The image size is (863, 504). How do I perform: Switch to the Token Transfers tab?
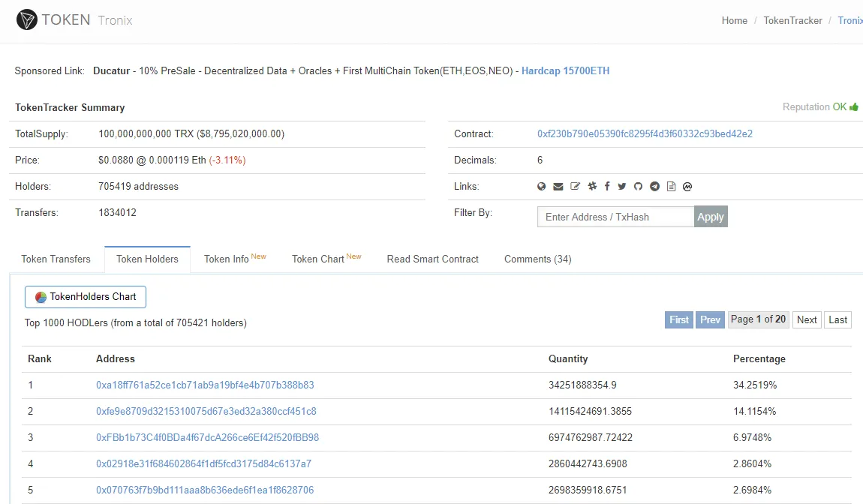pyautogui.click(x=56, y=259)
